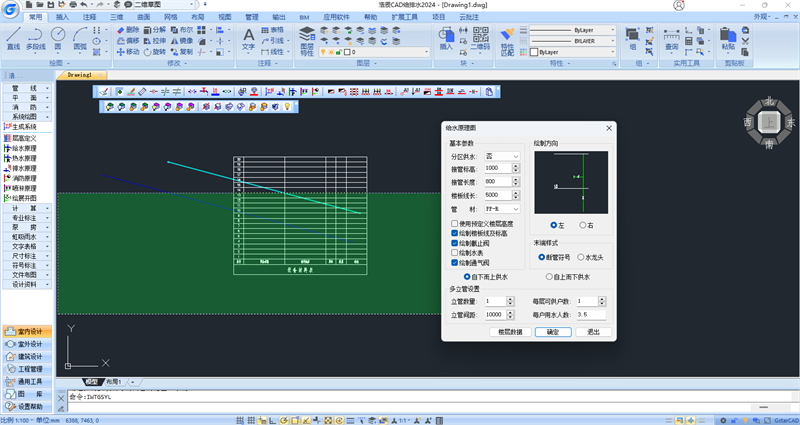
Task: Click the north face of view compass
Action: point(768,102)
